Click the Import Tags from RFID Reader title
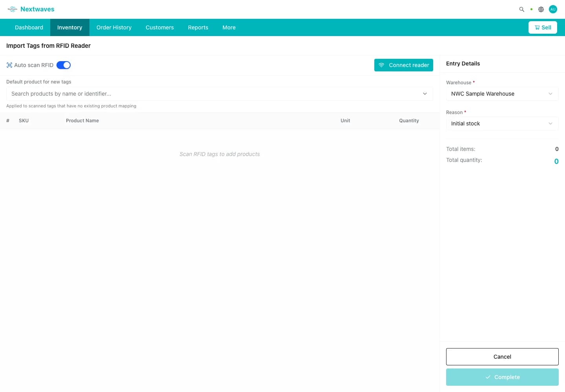The width and height of the screenshot is (565, 392). (48, 46)
